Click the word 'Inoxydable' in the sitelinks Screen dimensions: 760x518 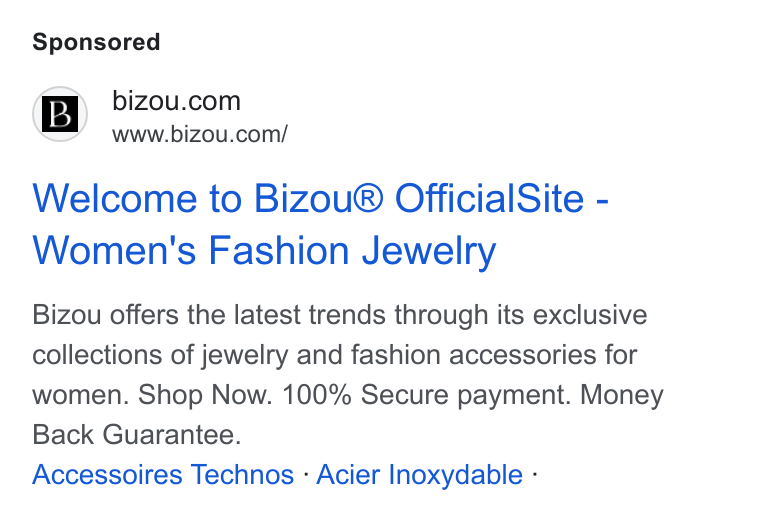(456, 474)
